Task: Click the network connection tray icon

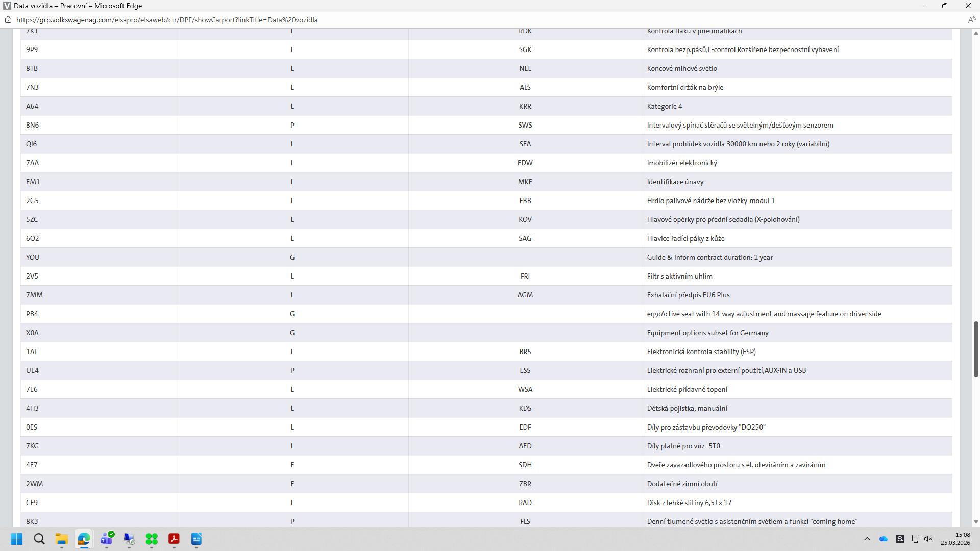Action: [x=916, y=539]
